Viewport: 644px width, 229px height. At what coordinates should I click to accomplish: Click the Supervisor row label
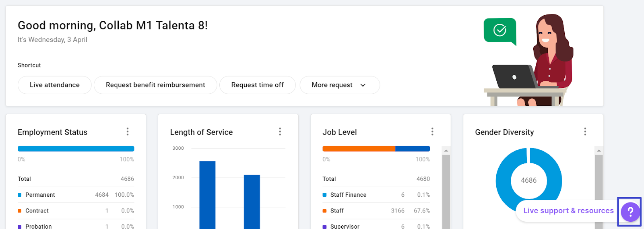[345, 226]
